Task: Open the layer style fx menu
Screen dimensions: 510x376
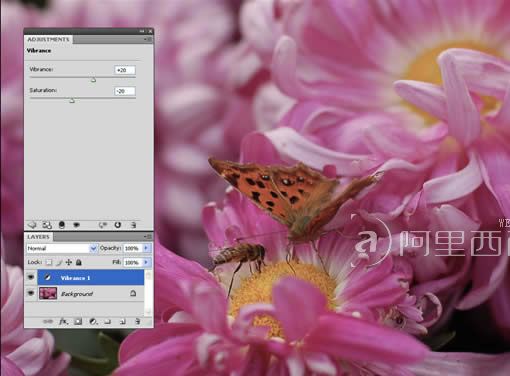Action: coord(63,322)
